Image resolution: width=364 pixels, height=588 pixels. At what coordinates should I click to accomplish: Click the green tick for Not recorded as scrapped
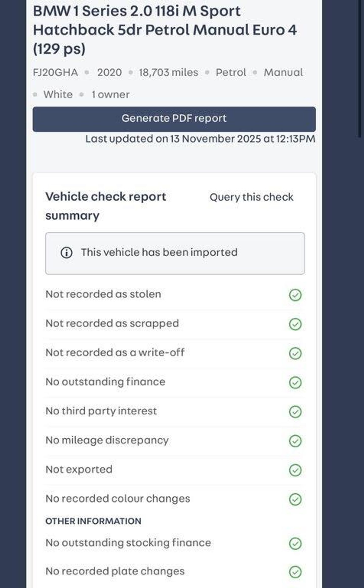click(x=295, y=324)
